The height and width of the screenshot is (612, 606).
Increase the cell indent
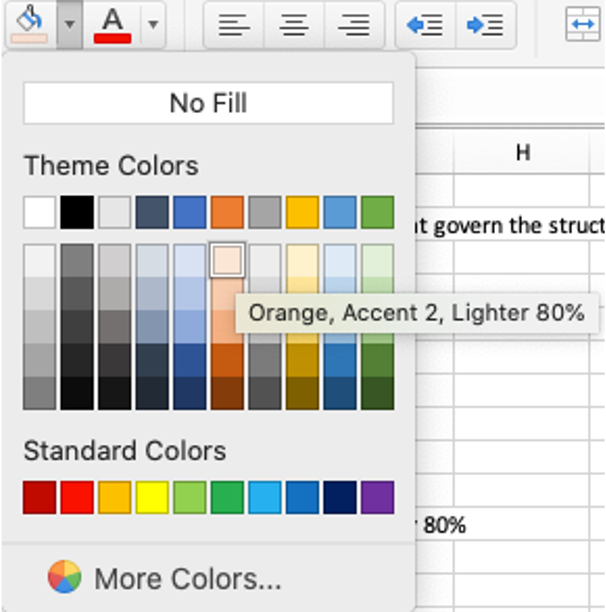click(x=485, y=24)
